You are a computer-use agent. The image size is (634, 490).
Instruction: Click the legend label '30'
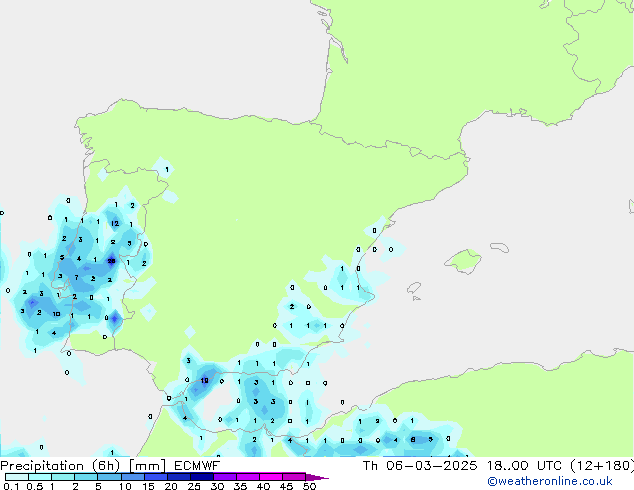(217, 486)
